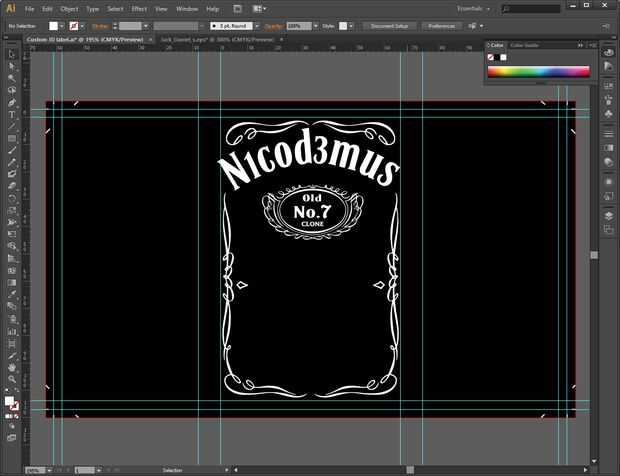Open the Object menu
620x476 pixels.
coord(69,9)
